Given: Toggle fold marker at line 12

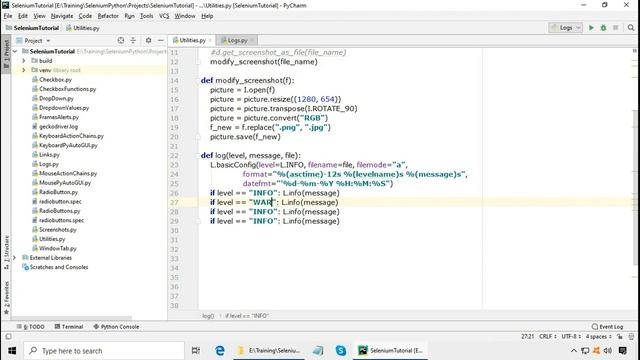Looking at the screenshot, I should point(198,62).
